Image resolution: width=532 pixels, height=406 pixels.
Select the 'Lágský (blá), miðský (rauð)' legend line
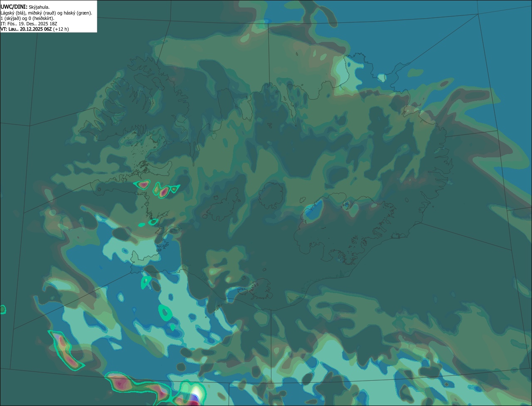tap(46, 13)
